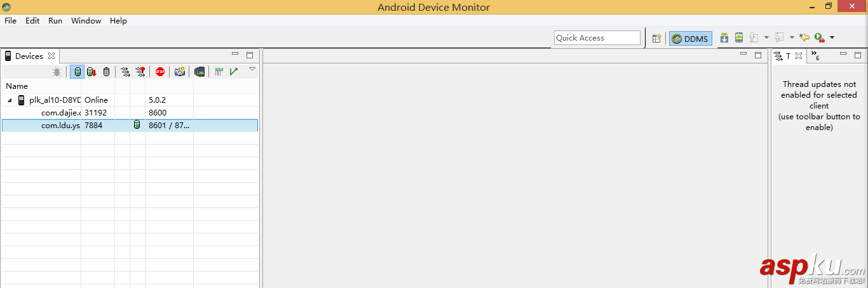Click the Open Perspective icon

(657, 38)
